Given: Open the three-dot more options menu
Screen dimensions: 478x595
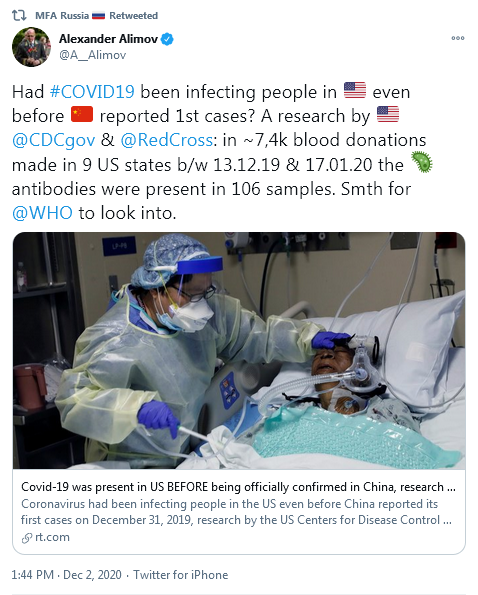Looking at the screenshot, I should click(458, 38).
